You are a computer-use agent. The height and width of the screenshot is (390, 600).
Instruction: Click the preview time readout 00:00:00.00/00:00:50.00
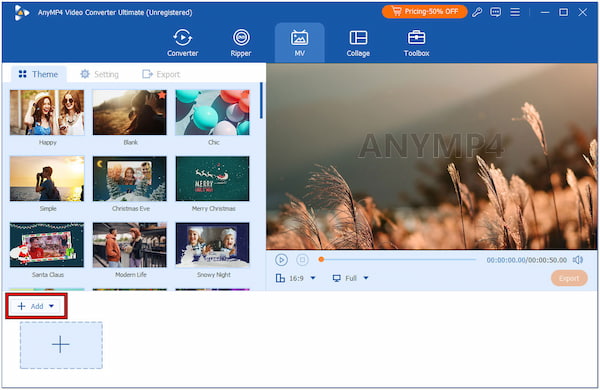[527, 260]
